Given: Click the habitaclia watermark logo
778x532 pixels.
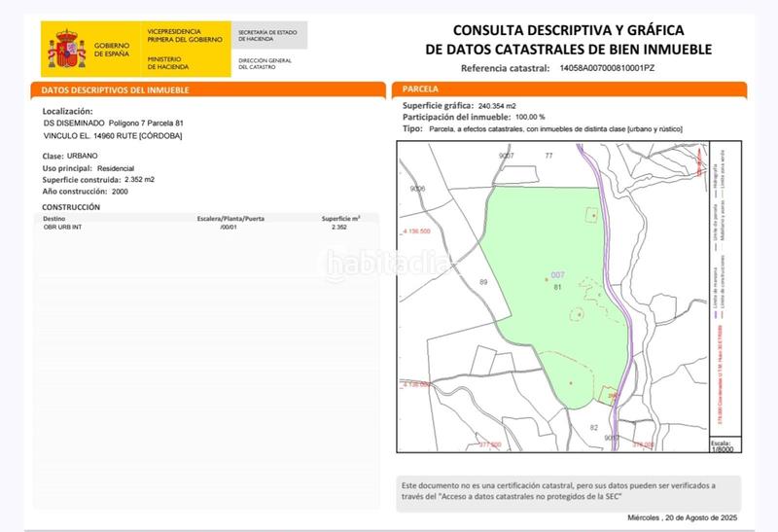Looking at the screenshot, I should click(x=387, y=262).
